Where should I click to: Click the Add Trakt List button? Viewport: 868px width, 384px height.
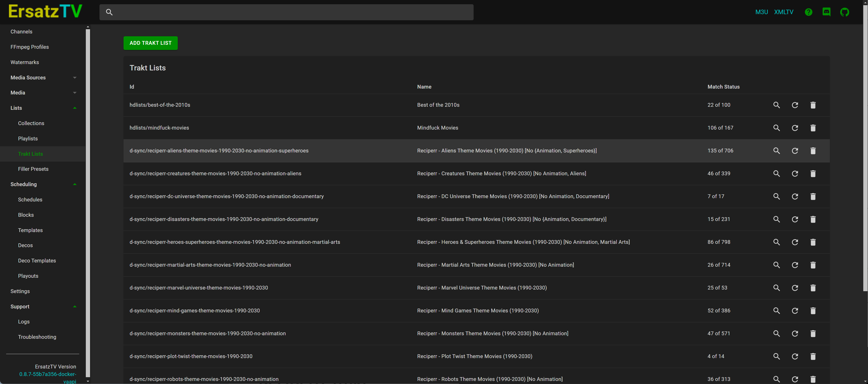pos(150,43)
